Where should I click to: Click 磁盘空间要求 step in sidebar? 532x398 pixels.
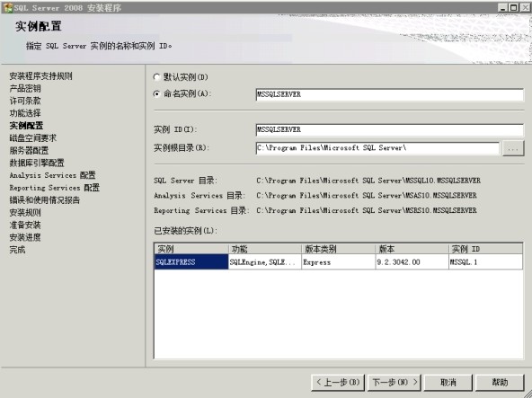coord(33,138)
